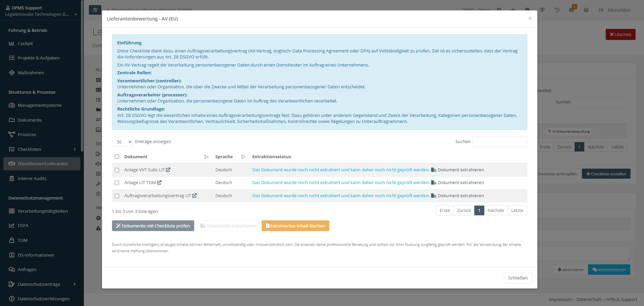Click the Sprache column sort icon
The height and width of the screenshot is (306, 644).
[x=243, y=157]
